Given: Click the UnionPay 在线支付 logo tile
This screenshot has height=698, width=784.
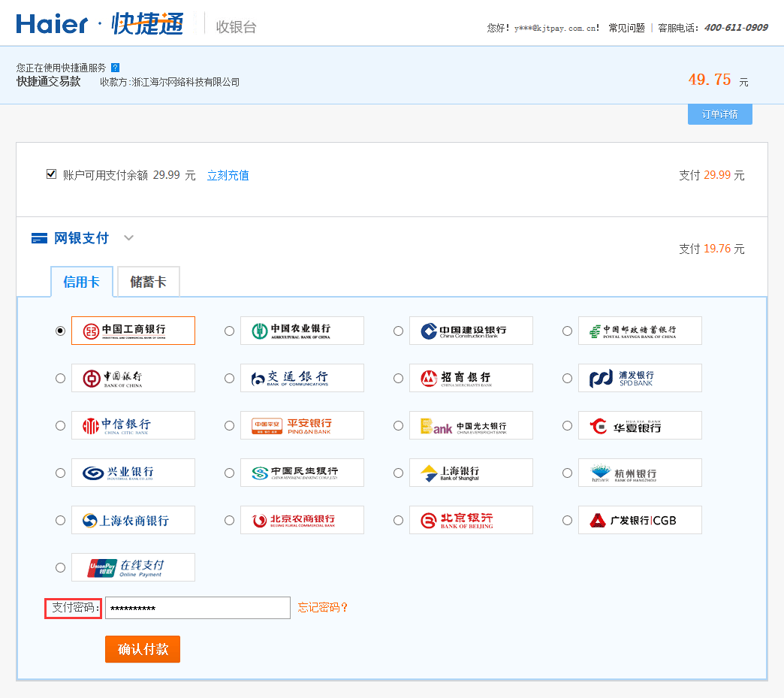Looking at the screenshot, I should (133, 567).
